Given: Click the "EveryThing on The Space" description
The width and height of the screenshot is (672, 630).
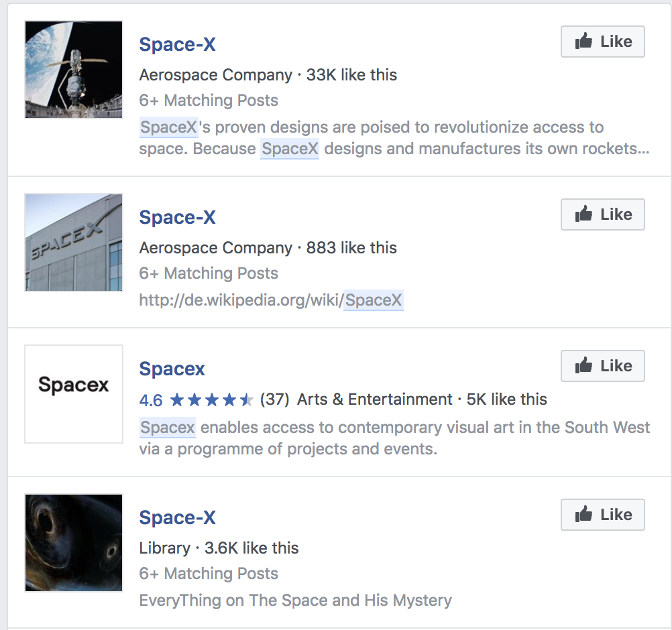Looking at the screenshot, I should pos(295,601).
